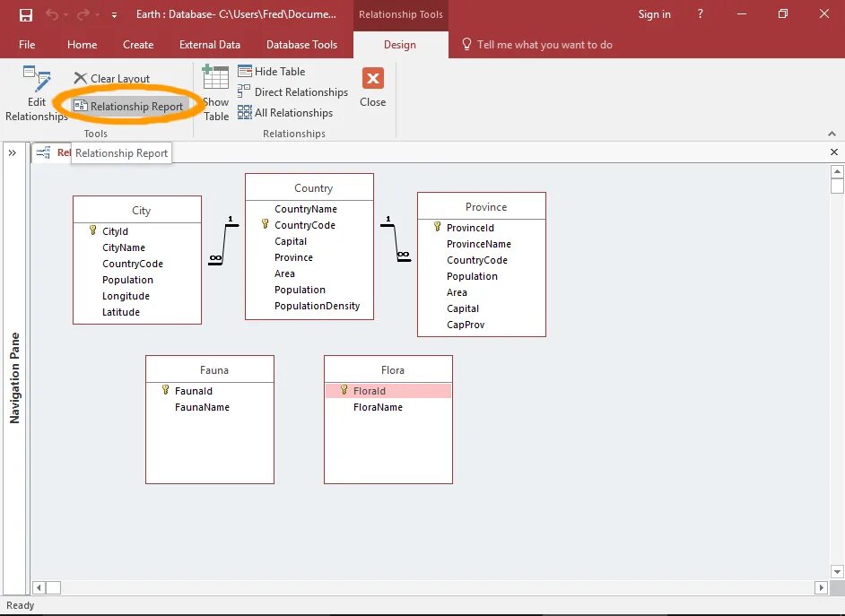Open the File tab
This screenshot has width=845, height=616.
coord(26,45)
